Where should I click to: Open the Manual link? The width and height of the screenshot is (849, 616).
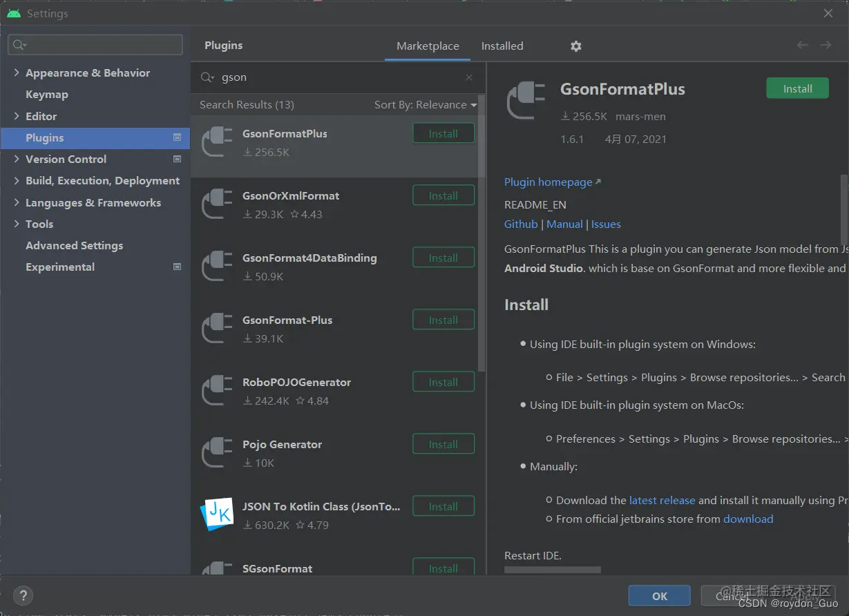[x=564, y=224]
